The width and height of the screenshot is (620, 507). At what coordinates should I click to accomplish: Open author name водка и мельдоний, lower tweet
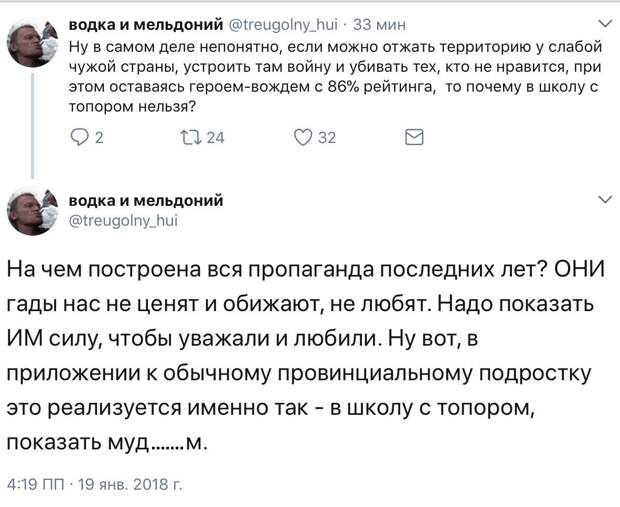pyautogui.click(x=146, y=200)
